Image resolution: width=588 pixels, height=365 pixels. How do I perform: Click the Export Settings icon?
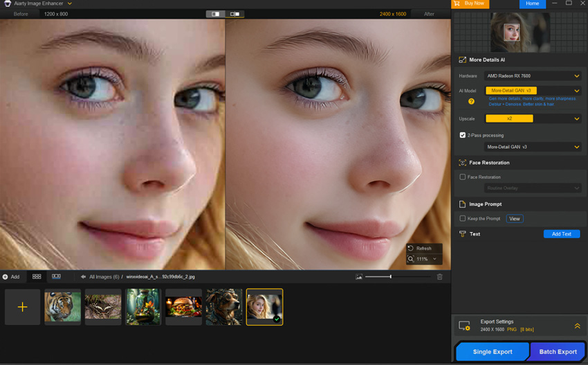(464, 326)
